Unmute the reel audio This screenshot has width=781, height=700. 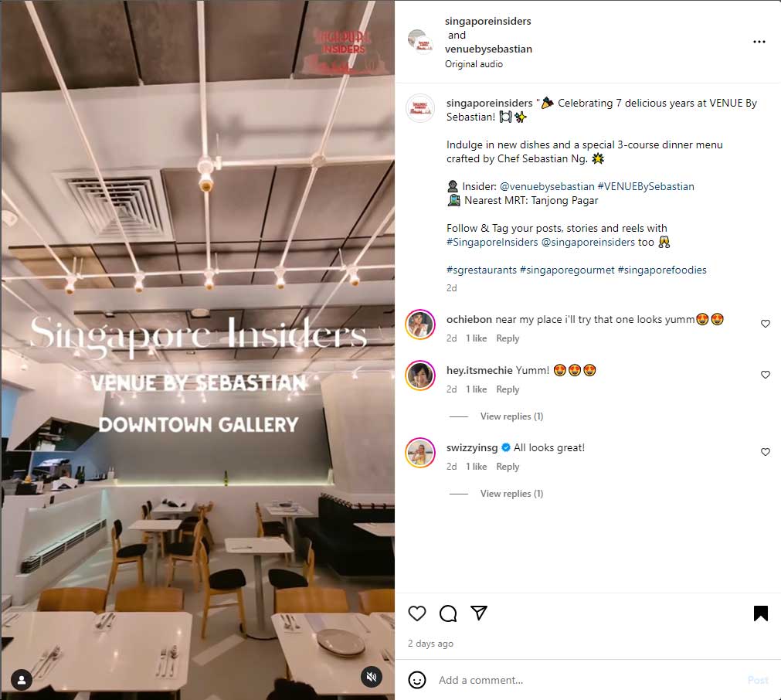[x=372, y=677]
